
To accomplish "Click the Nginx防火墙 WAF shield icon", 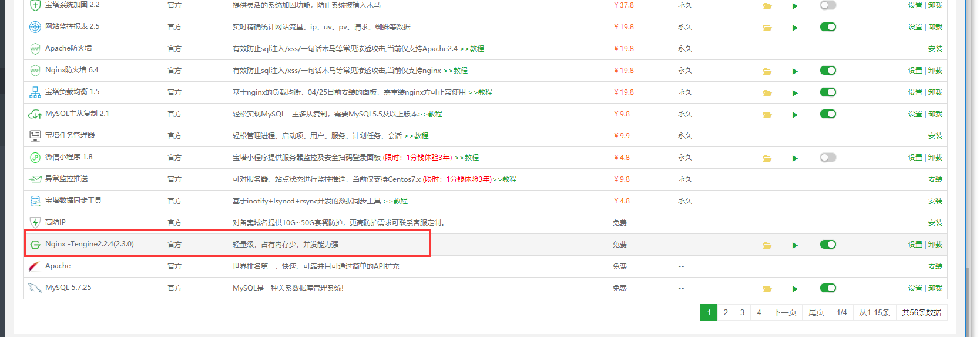I will 35,70.
